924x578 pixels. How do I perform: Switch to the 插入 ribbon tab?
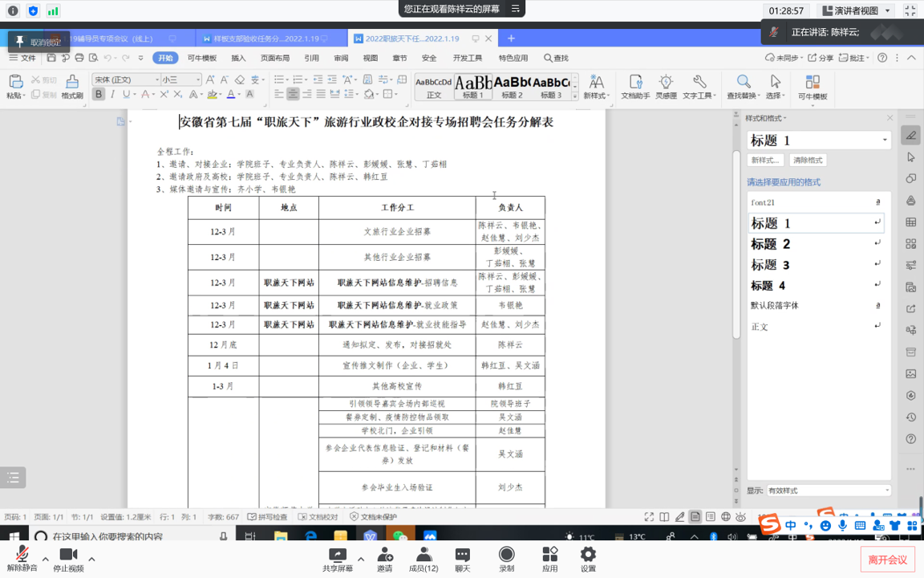[x=238, y=58]
